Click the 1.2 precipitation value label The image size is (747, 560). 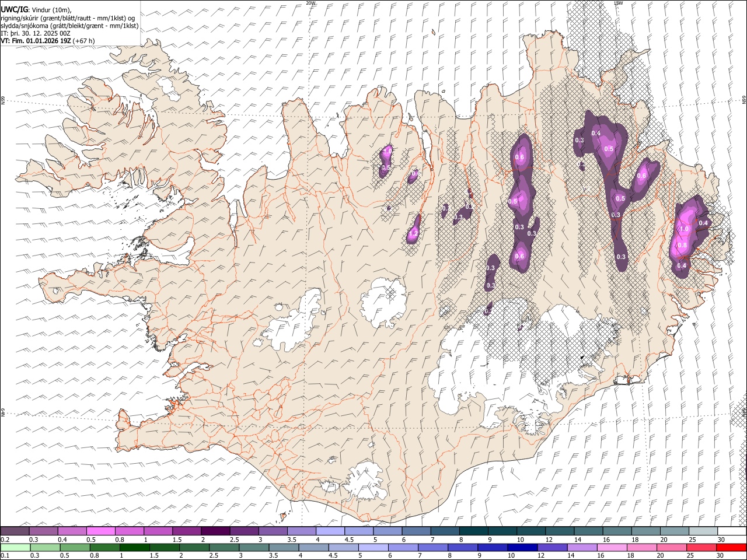(x=413, y=233)
